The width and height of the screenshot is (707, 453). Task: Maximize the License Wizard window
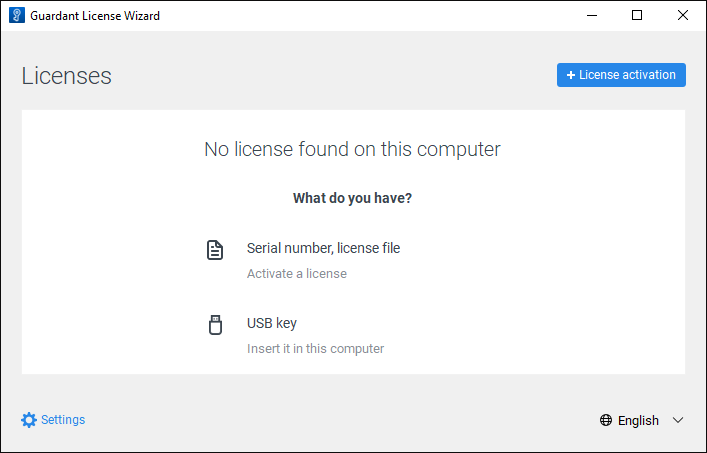click(637, 16)
